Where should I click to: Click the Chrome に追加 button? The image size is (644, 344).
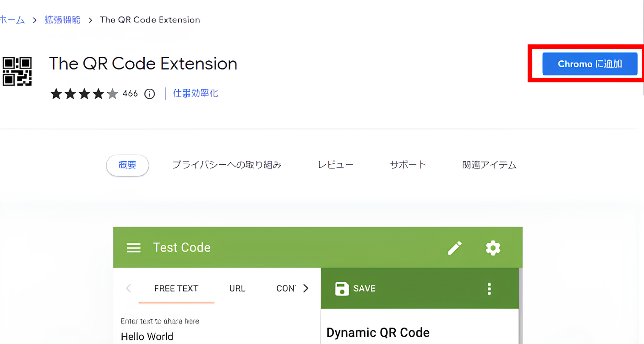coord(590,64)
